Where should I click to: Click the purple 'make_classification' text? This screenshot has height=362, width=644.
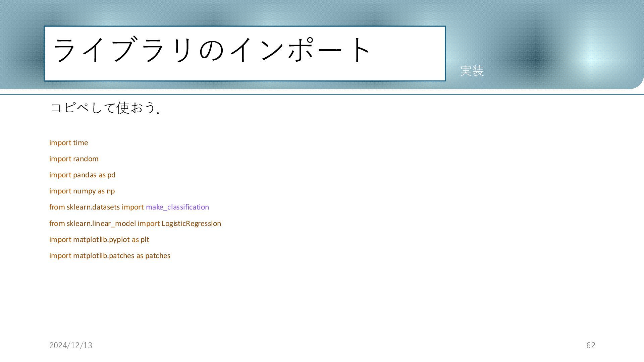point(177,207)
